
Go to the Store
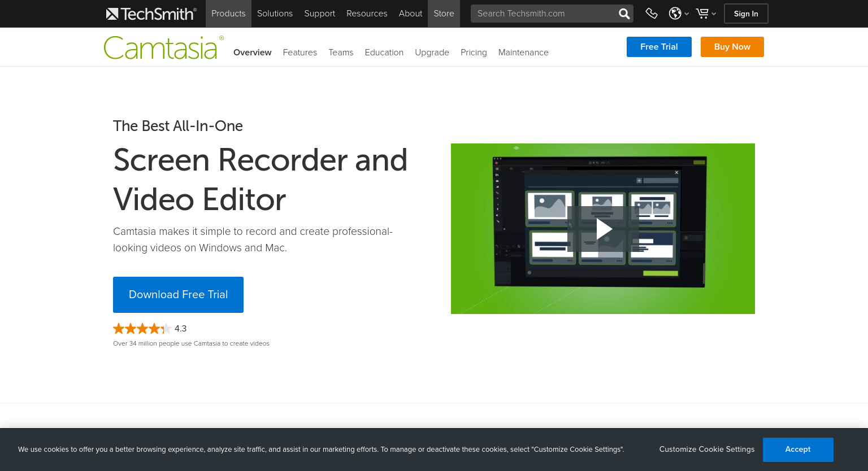pyautogui.click(x=444, y=14)
